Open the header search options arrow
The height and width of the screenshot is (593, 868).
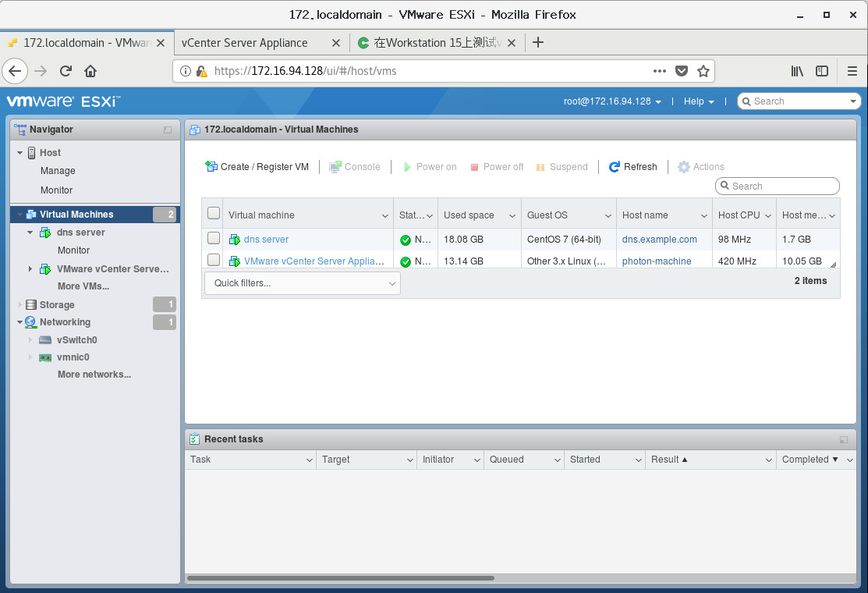tap(853, 101)
